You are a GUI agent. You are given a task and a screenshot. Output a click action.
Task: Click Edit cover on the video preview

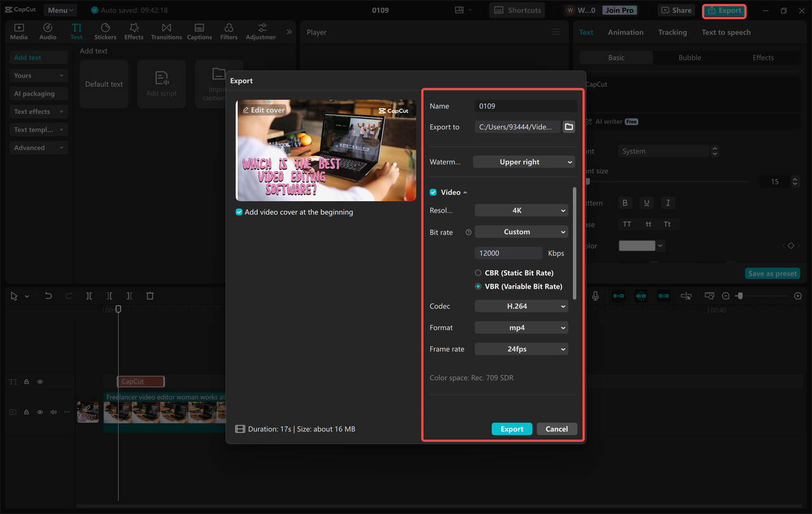263,109
